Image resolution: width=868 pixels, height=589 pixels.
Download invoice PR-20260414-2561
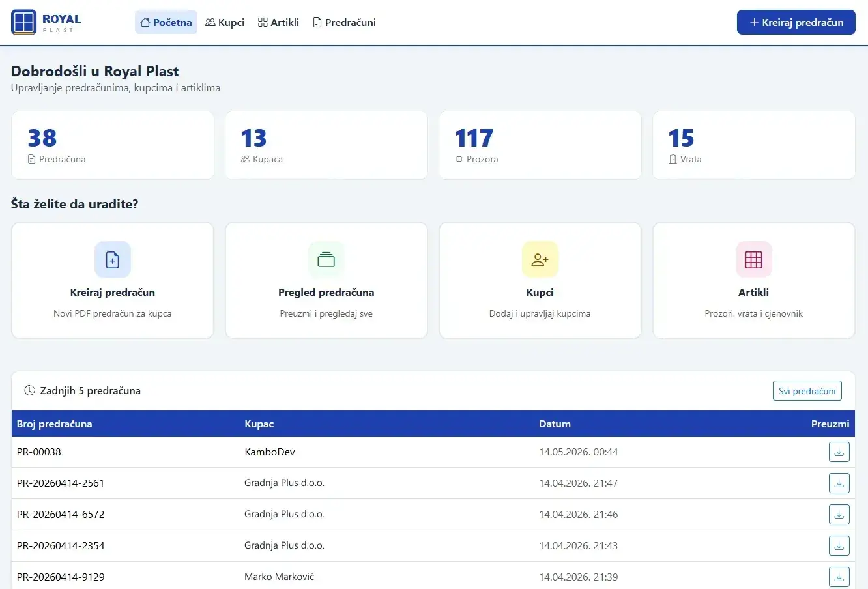tap(839, 483)
